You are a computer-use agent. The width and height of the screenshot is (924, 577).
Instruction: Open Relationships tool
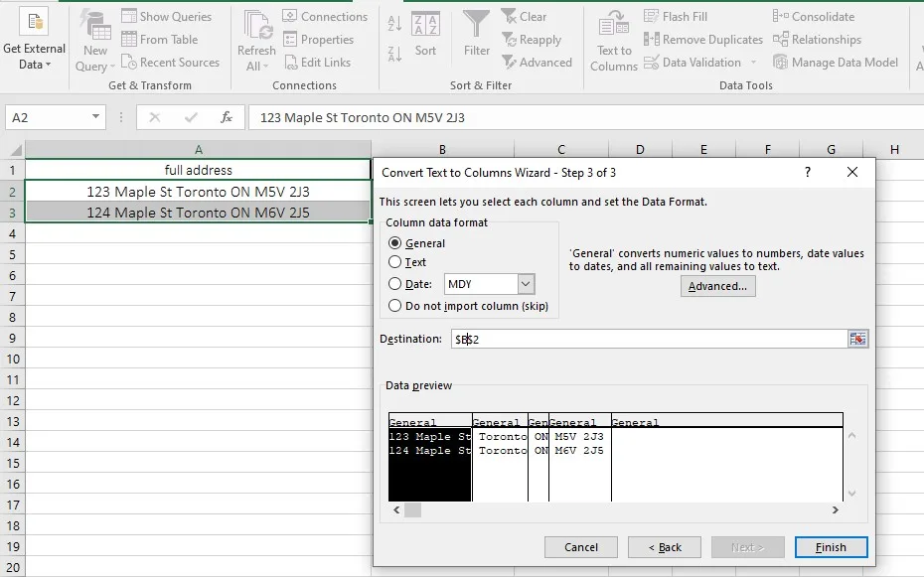817,39
